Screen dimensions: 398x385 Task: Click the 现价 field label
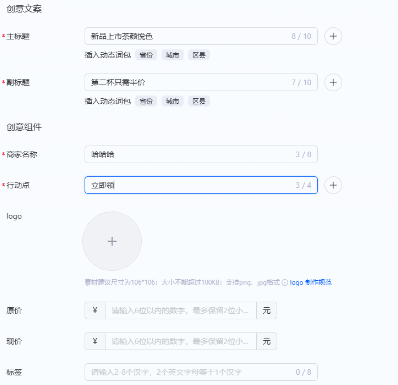click(14, 341)
